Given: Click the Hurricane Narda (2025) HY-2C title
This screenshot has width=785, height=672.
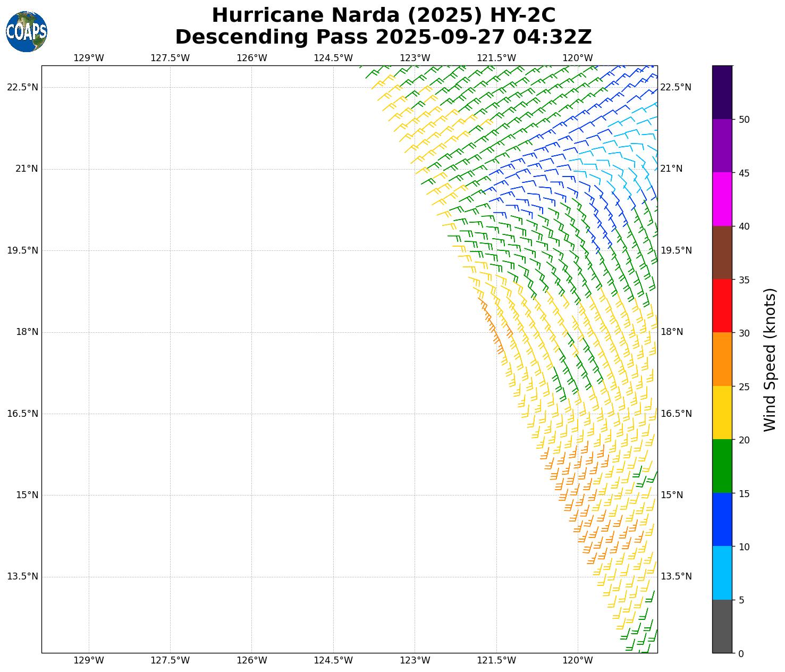Looking at the screenshot, I should coord(383,15).
